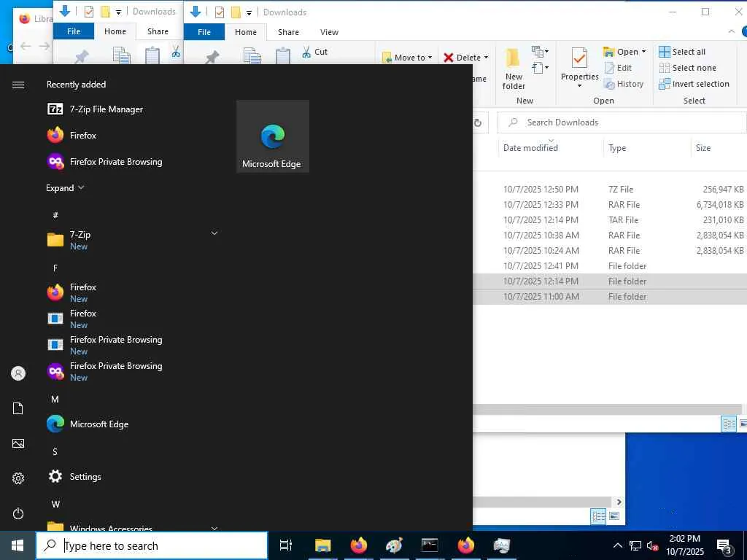Open the File tab in the back Downloads window
This screenshot has height=560, width=747.
74,31
